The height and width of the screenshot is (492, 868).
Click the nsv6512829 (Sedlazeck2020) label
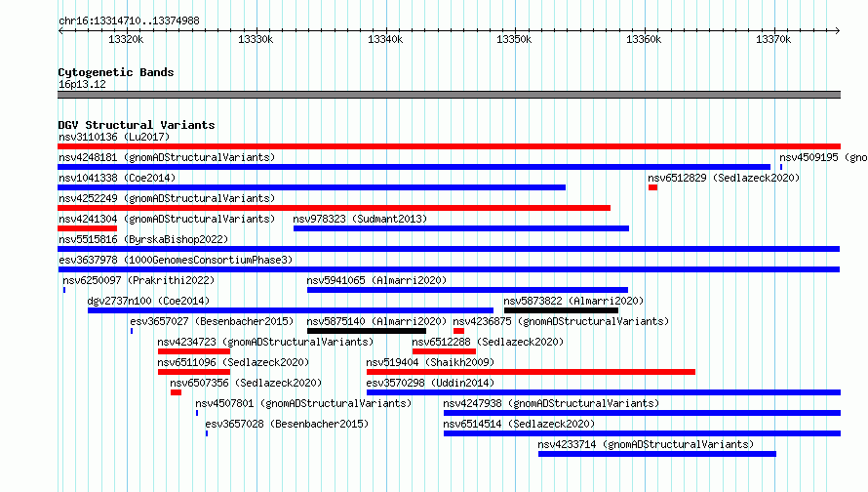(724, 178)
